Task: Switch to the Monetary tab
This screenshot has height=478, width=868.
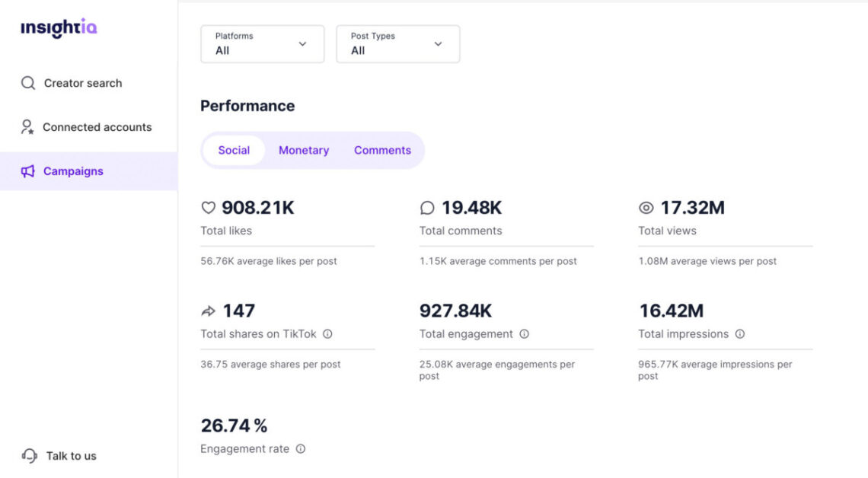Action: point(303,150)
